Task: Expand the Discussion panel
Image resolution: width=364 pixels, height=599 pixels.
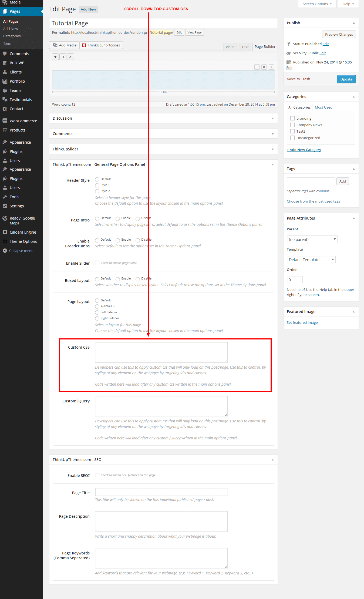Action: 163,118
